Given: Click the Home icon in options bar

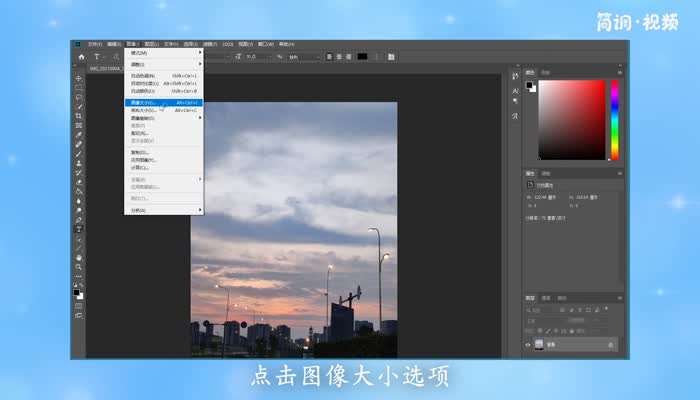Looking at the screenshot, I should click(81, 57).
